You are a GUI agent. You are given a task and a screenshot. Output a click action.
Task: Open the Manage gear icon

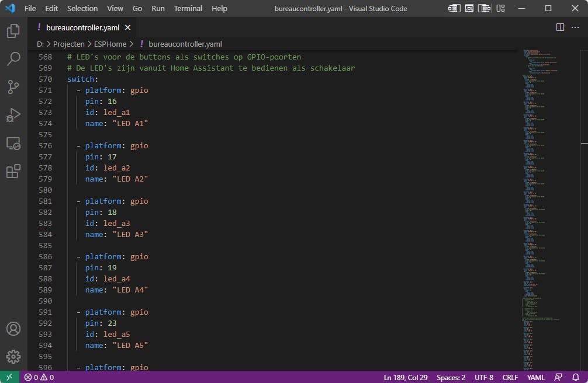click(x=13, y=356)
